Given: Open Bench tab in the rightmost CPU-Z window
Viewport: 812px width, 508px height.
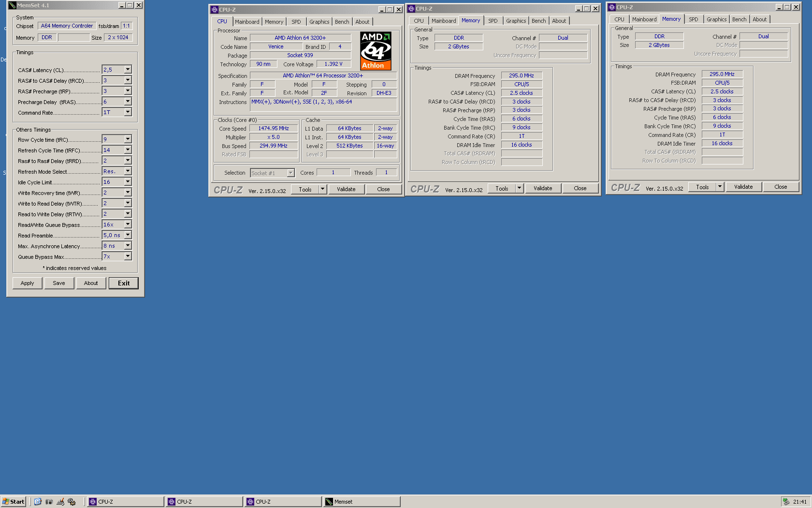Looking at the screenshot, I should (x=739, y=19).
